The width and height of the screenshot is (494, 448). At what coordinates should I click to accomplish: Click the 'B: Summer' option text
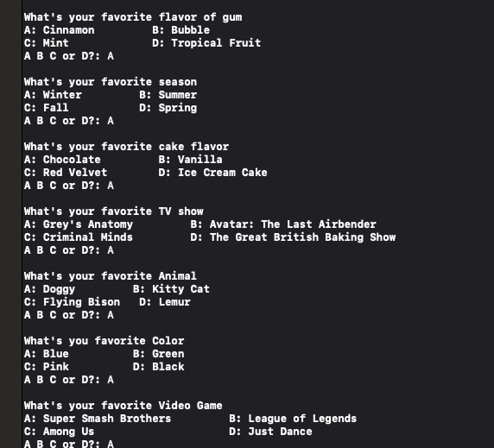(168, 95)
